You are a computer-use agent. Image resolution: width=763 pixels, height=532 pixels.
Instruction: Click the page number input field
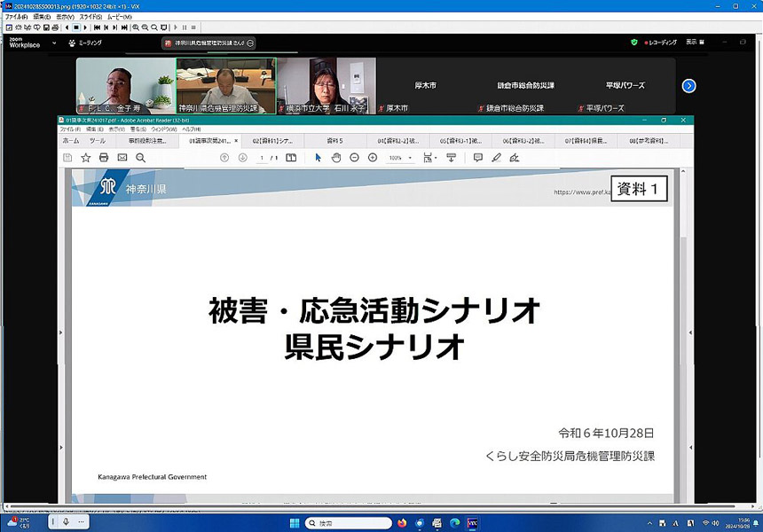coord(262,158)
